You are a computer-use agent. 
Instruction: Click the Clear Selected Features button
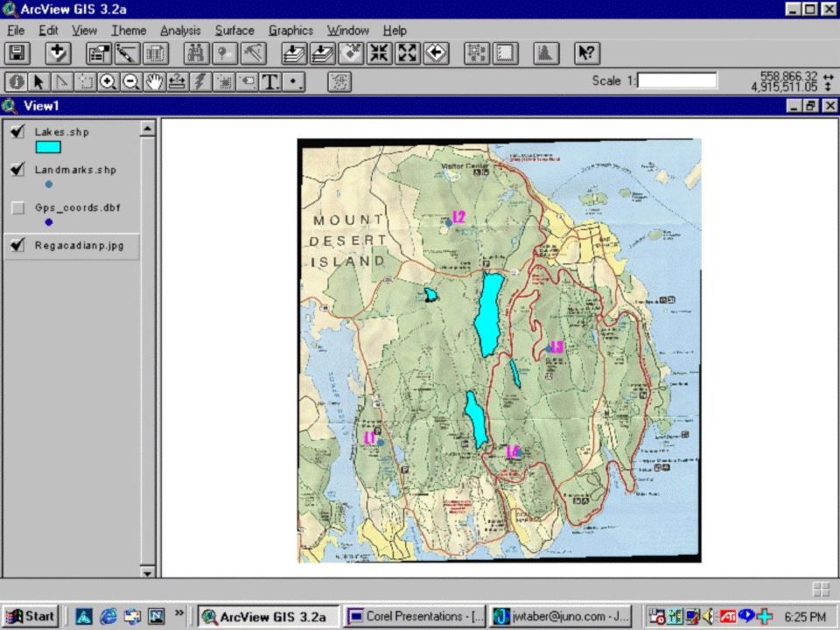click(x=505, y=53)
